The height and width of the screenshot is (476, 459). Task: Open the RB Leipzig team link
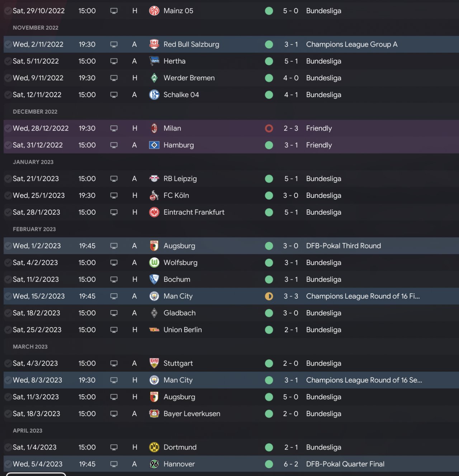(x=180, y=178)
